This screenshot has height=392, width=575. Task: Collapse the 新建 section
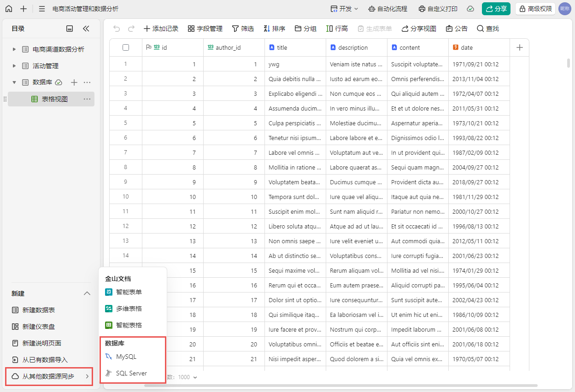click(87, 293)
